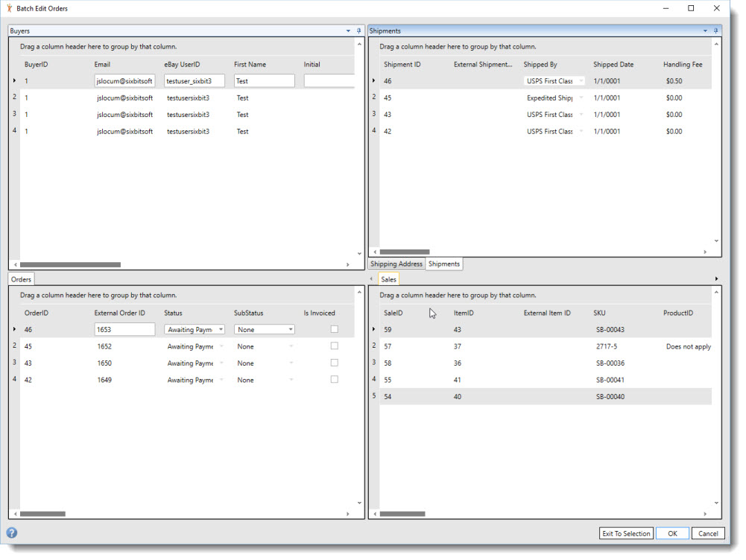Cancel the batch edit dialog
This screenshot has width=746, height=560.
[708, 533]
